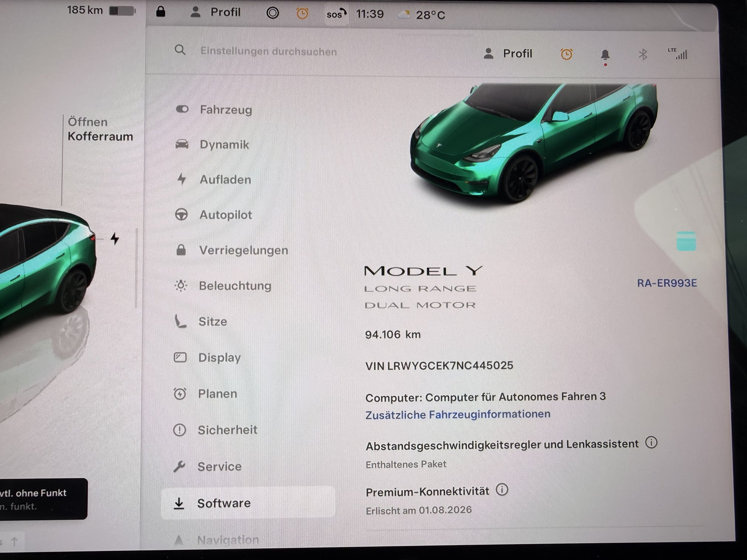This screenshot has width=747, height=560.
Task: Click the 28°C weather temperature display
Action: tap(430, 15)
